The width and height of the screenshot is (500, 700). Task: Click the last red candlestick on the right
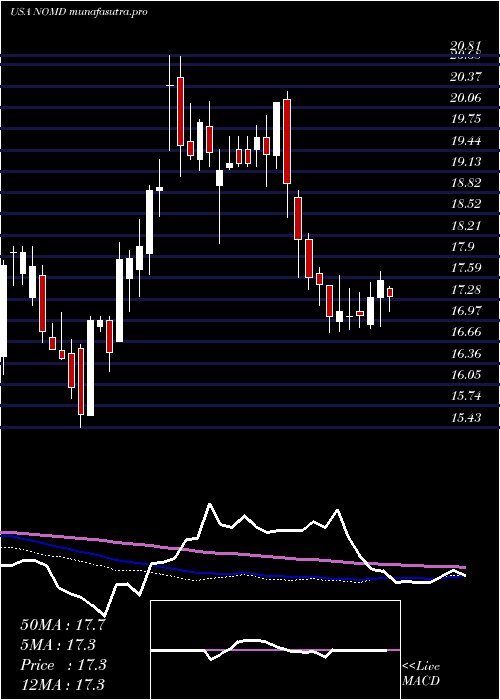point(390,292)
